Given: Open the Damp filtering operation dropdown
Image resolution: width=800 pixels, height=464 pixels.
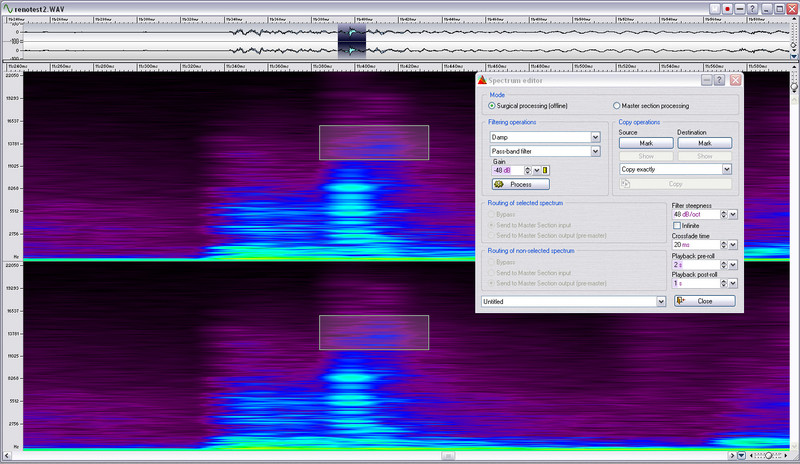Looking at the screenshot, I should point(545,137).
